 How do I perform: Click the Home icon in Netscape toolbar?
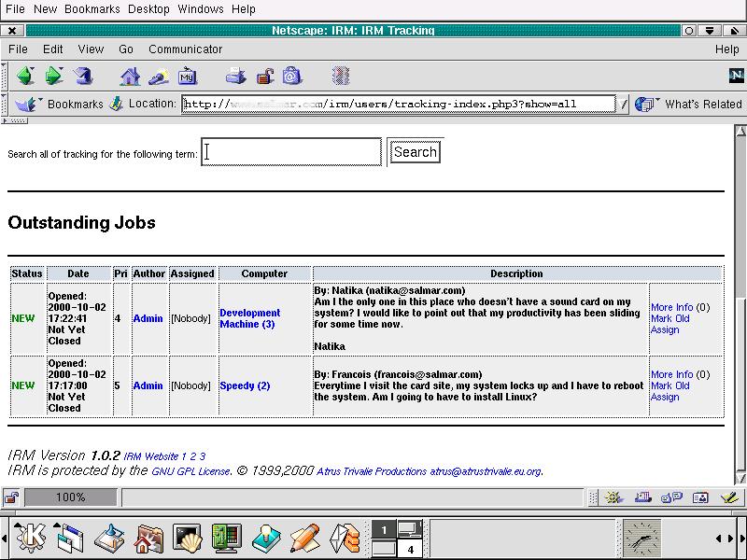pos(130,76)
